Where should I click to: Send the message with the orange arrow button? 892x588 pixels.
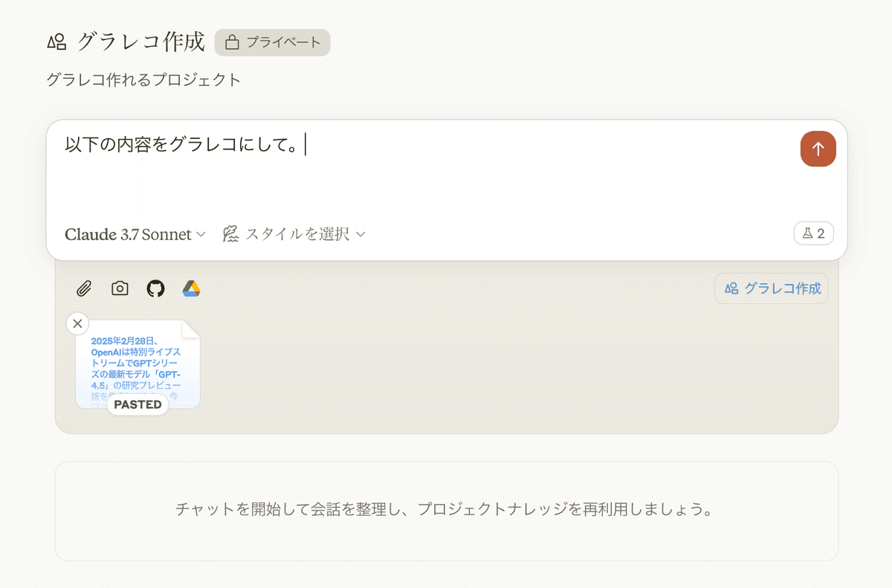[x=818, y=149]
